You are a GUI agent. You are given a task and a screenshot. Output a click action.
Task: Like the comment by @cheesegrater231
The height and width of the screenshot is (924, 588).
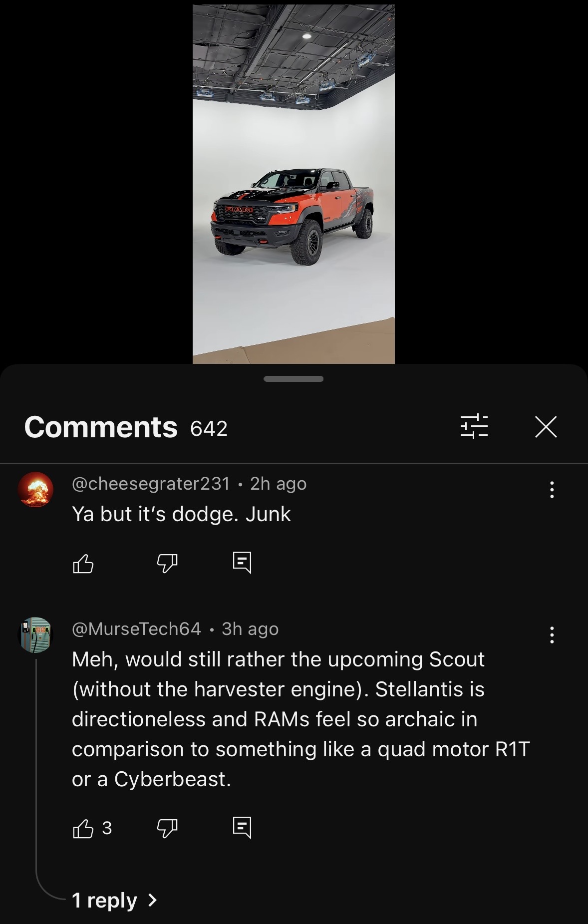(x=83, y=564)
